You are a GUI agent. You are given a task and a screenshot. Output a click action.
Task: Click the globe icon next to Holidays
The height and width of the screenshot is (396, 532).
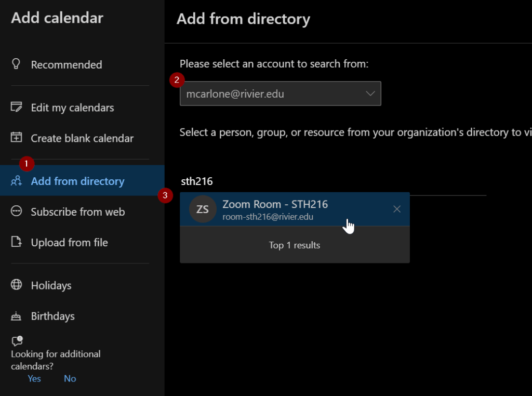pos(17,285)
